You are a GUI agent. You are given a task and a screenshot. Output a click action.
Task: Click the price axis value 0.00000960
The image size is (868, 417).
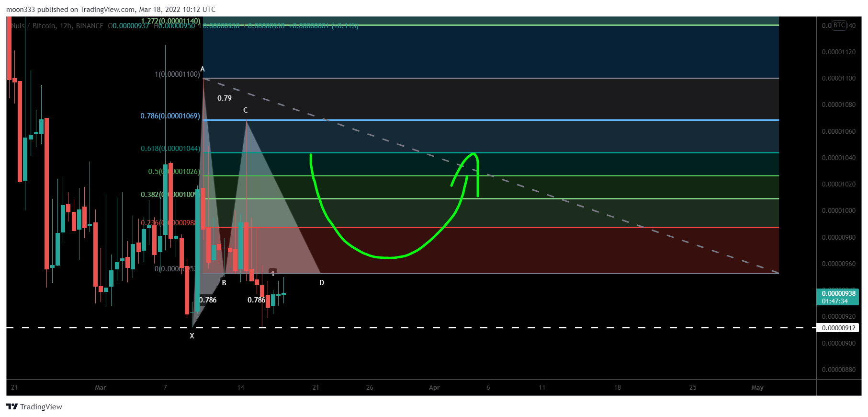point(838,264)
